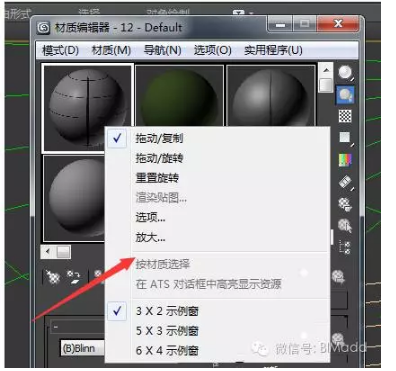Maximize the 材质编辑器 window

click(304, 24)
